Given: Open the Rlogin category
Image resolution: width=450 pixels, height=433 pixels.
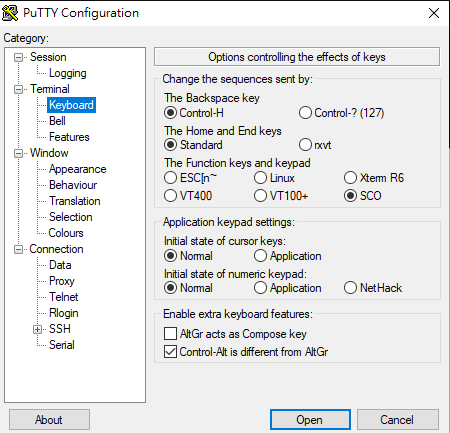Looking at the screenshot, I should 64,313.
